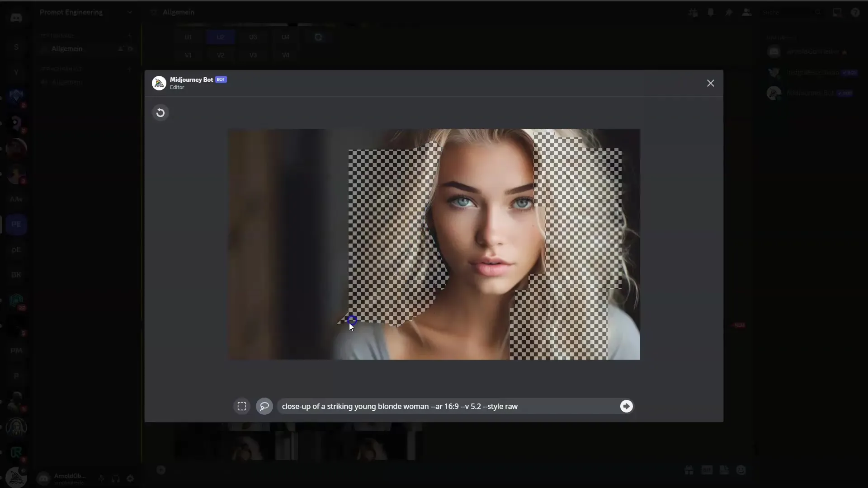
Task: Show pinned messages with the pin icon
Action: tap(729, 13)
